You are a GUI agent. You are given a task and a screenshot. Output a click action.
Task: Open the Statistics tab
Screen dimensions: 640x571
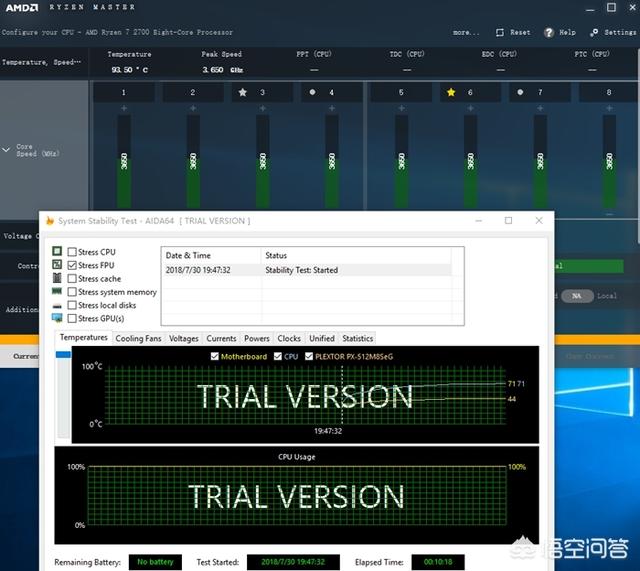(x=358, y=338)
